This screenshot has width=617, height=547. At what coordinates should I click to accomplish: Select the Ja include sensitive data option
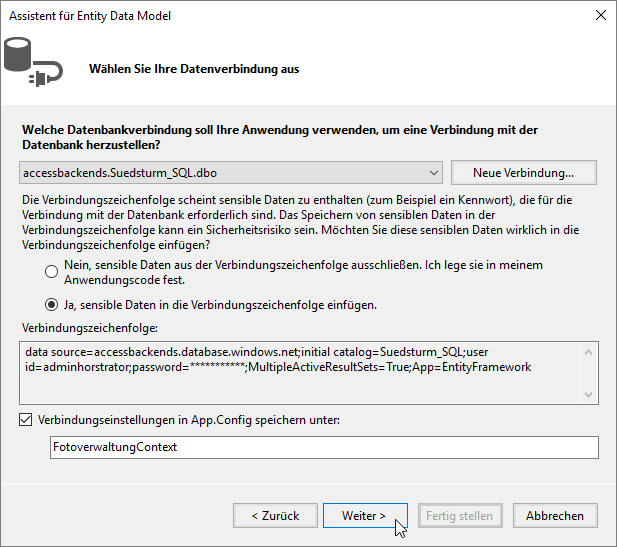pos(51,304)
